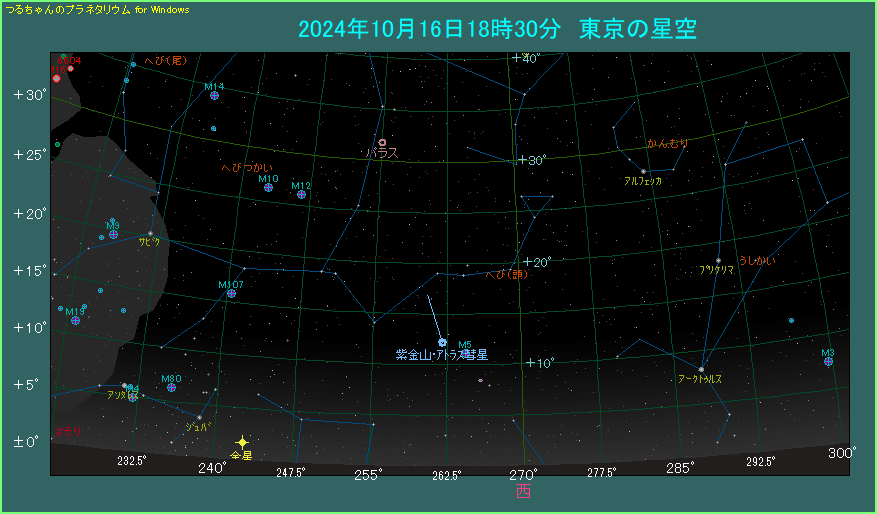877x514 pixels.
Task: Click the Arcturus (アークトゥルス) star
Action: pos(701,369)
